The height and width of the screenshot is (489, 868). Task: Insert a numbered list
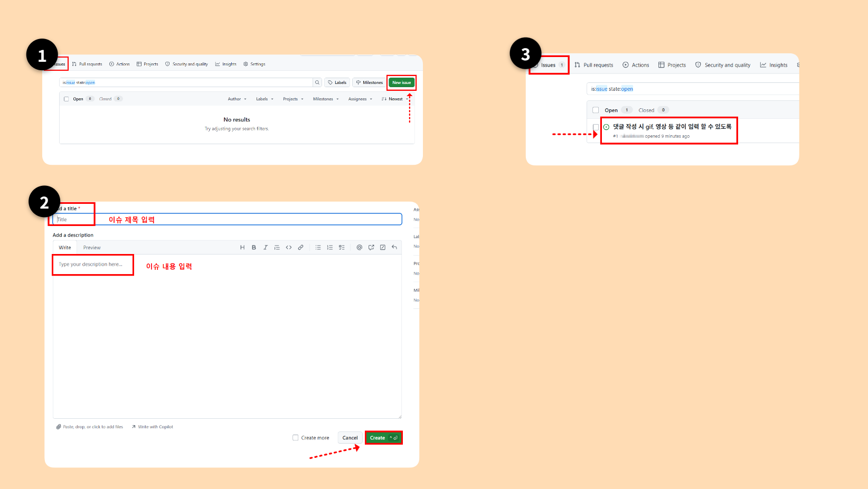(330, 247)
